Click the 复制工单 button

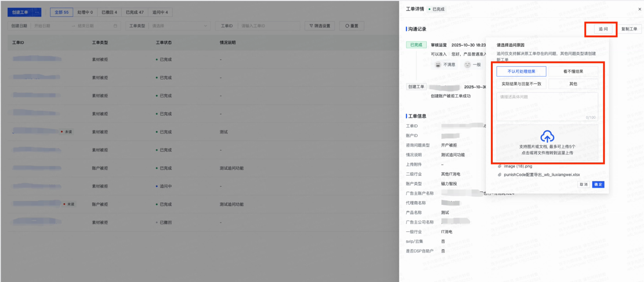(630, 28)
